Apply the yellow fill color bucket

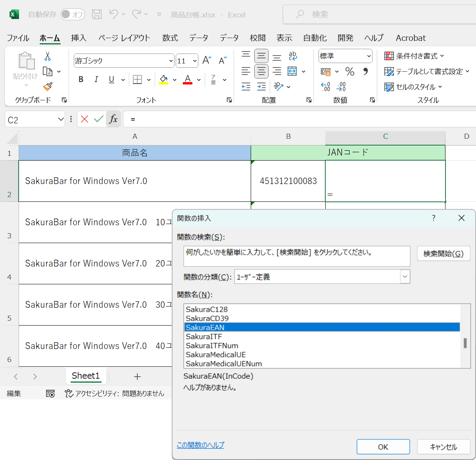(x=163, y=79)
